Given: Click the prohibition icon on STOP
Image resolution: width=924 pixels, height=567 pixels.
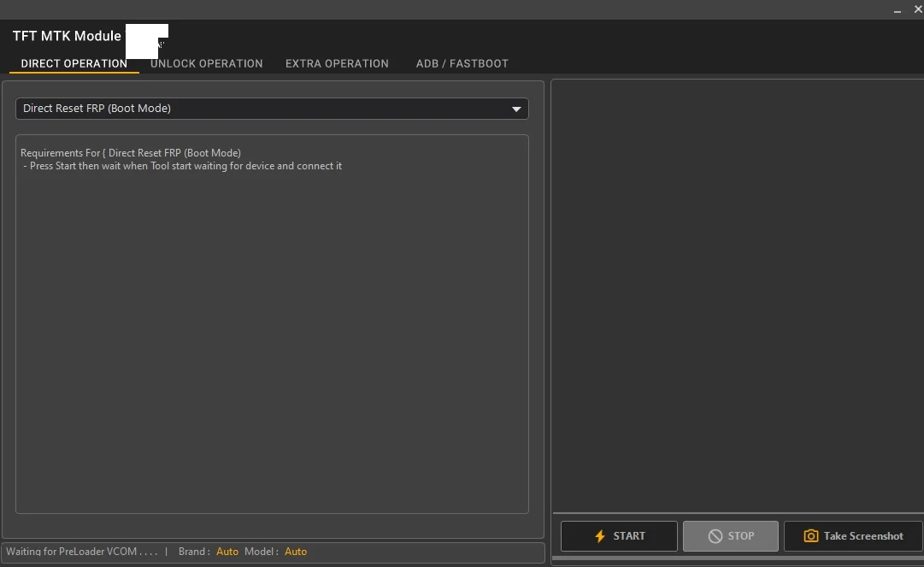Looking at the screenshot, I should point(715,535).
